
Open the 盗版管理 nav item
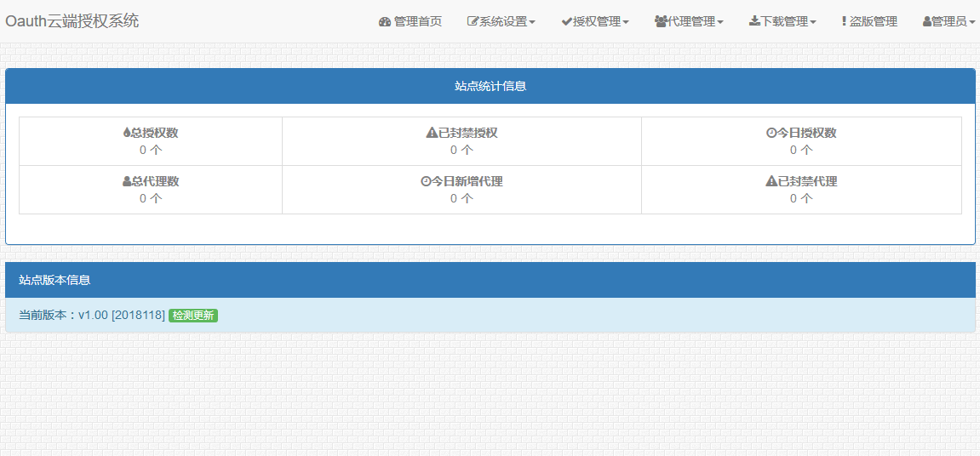click(x=868, y=22)
